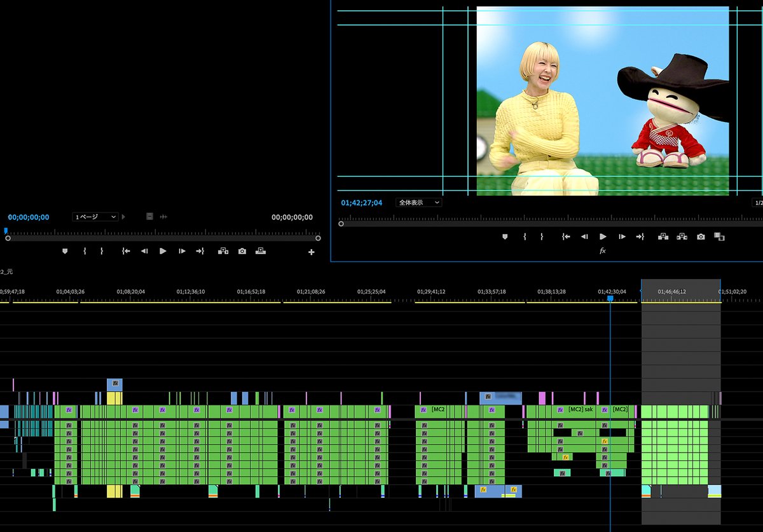Viewport: 763px width, 532px height.
Task: Click Source timecode 00;00;00;00 in blue
Action: click(29, 217)
